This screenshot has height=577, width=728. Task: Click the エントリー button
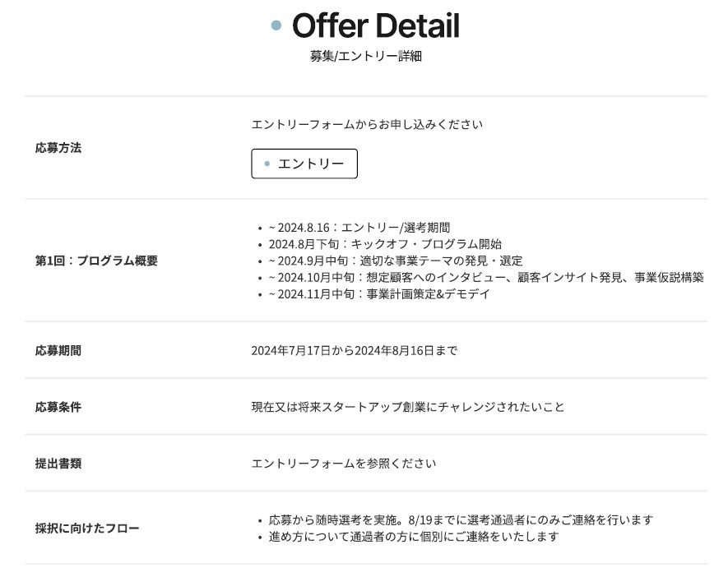(304, 164)
